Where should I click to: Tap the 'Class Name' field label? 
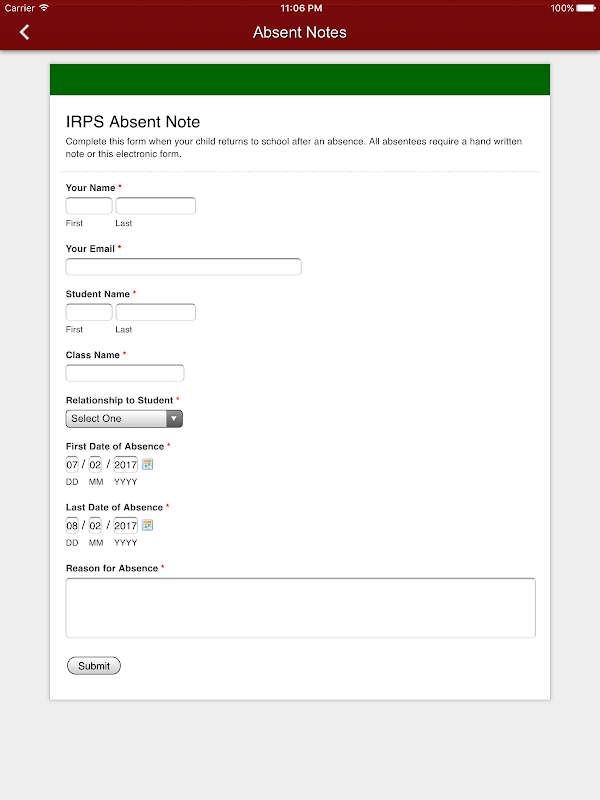pos(93,355)
